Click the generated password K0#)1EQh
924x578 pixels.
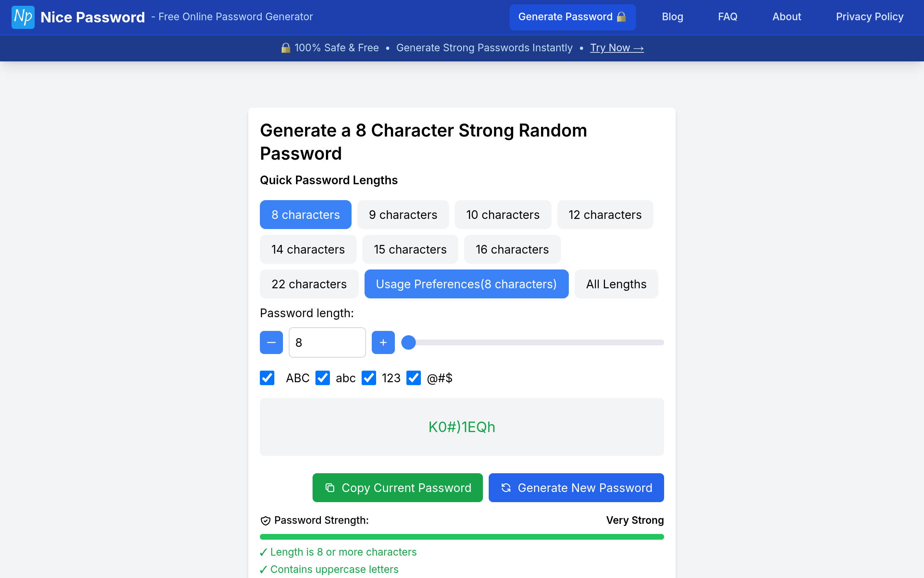point(462,427)
